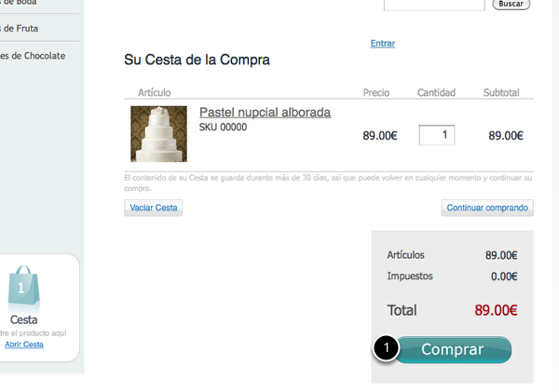The image size is (559, 392).
Task: Click Continuar comprando button
Action: pos(487,208)
